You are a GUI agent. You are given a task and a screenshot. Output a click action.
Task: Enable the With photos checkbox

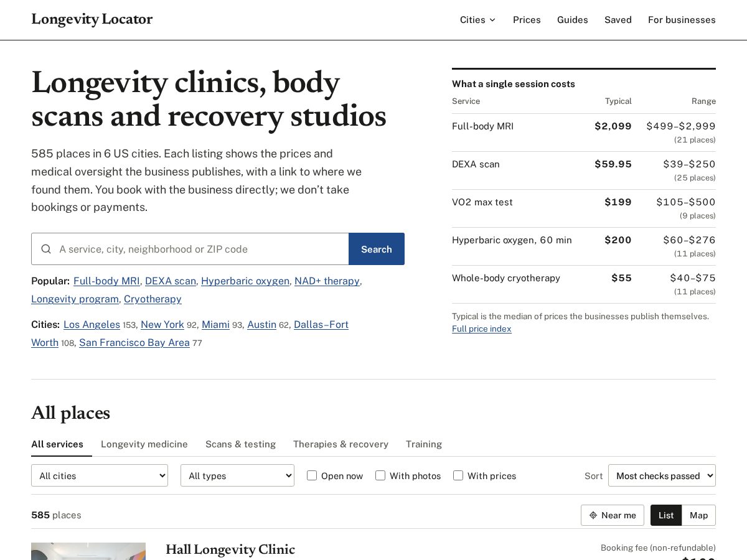click(380, 475)
